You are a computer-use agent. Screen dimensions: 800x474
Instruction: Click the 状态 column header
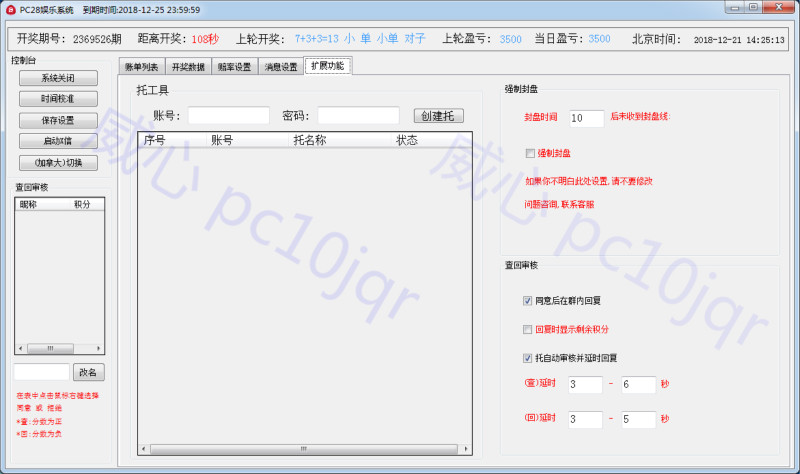[x=431, y=140]
